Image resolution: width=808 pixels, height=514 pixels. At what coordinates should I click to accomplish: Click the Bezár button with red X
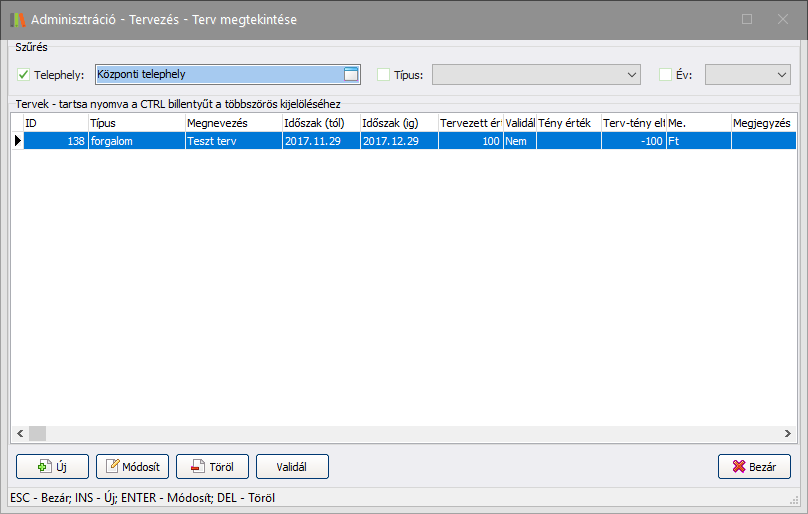pos(754,467)
